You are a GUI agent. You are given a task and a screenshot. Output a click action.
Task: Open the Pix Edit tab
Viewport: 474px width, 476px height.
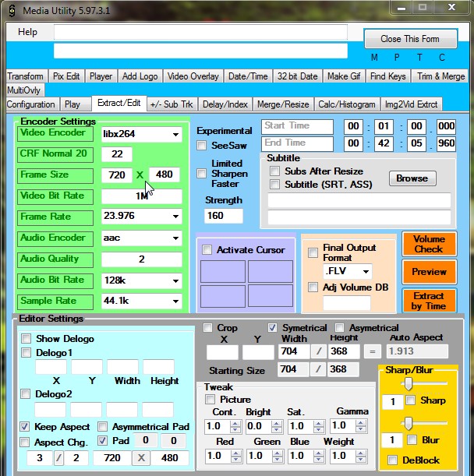(66, 76)
